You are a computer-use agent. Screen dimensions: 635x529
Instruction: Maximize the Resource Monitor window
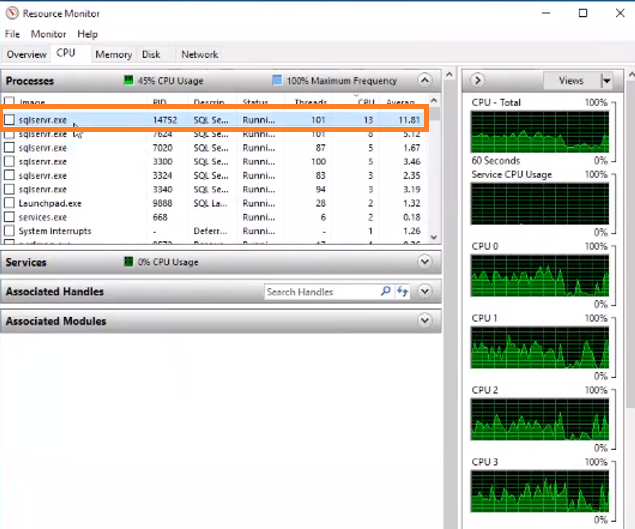pos(583,13)
